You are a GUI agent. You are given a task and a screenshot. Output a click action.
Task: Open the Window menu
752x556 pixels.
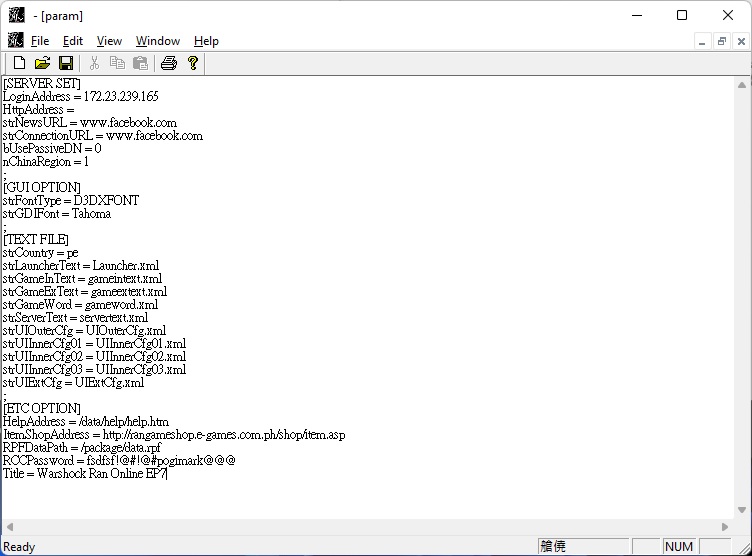(x=158, y=41)
